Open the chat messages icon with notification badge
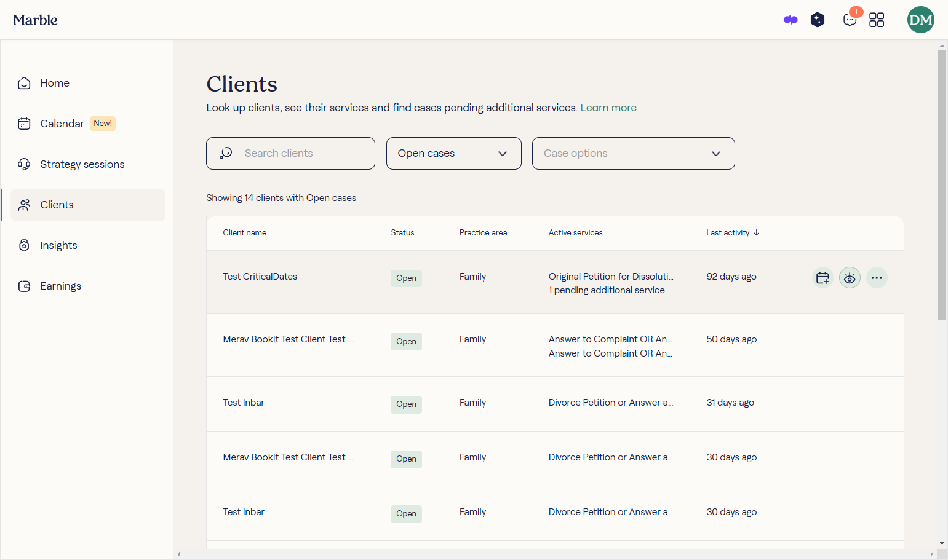This screenshot has height=560, width=948. 850,20
